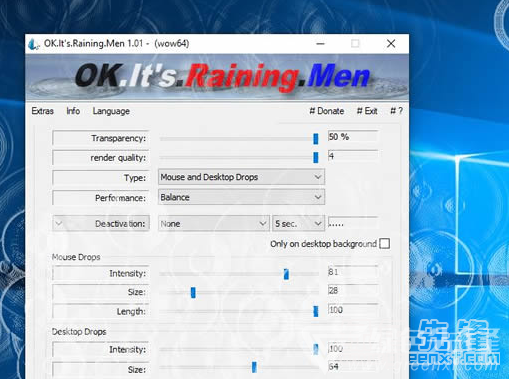Open the Extras menu
Viewport: 509px width, 379px height.
pyautogui.click(x=43, y=111)
